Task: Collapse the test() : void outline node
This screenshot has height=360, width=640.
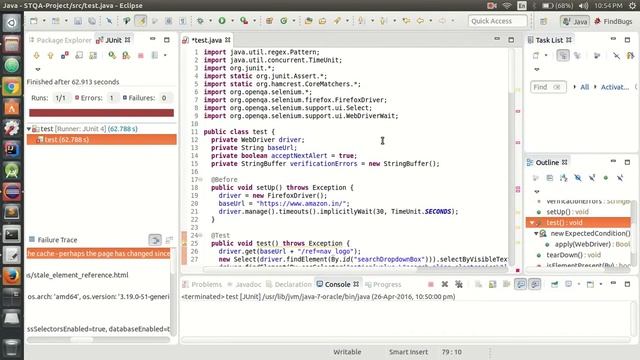Action: (532, 223)
